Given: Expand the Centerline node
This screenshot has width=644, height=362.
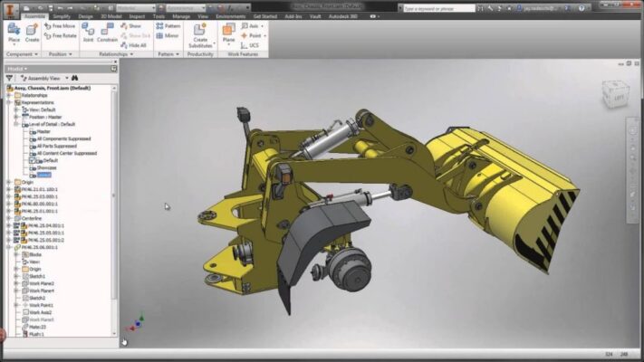Looking at the screenshot, I should 9,218.
